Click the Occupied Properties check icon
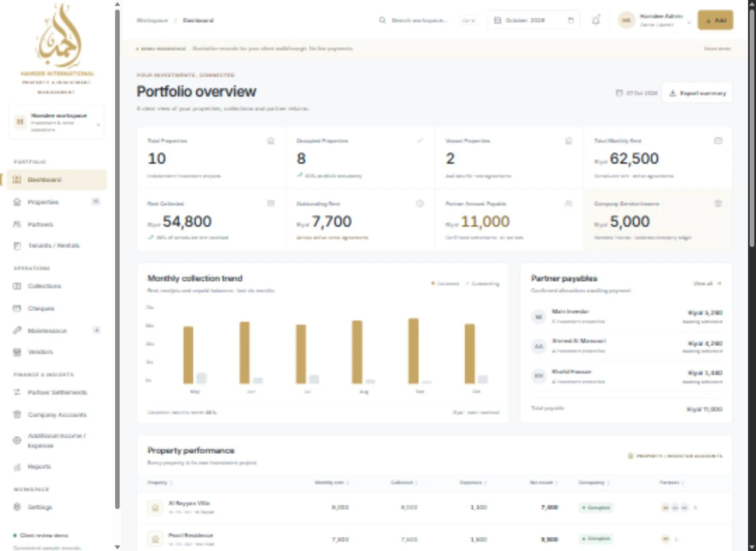 click(420, 141)
